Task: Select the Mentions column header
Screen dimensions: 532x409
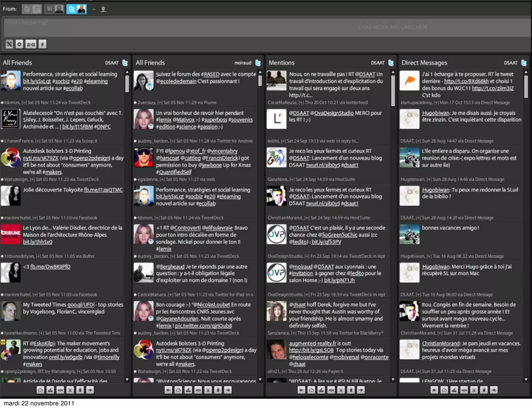Action: pyautogui.click(x=282, y=63)
